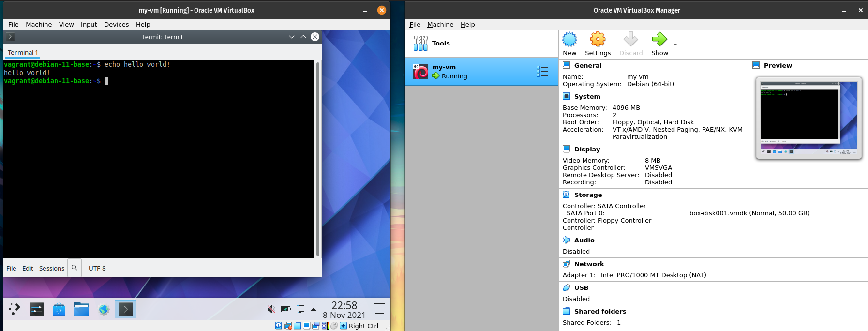Open Input menu in my-vm window

[89, 24]
